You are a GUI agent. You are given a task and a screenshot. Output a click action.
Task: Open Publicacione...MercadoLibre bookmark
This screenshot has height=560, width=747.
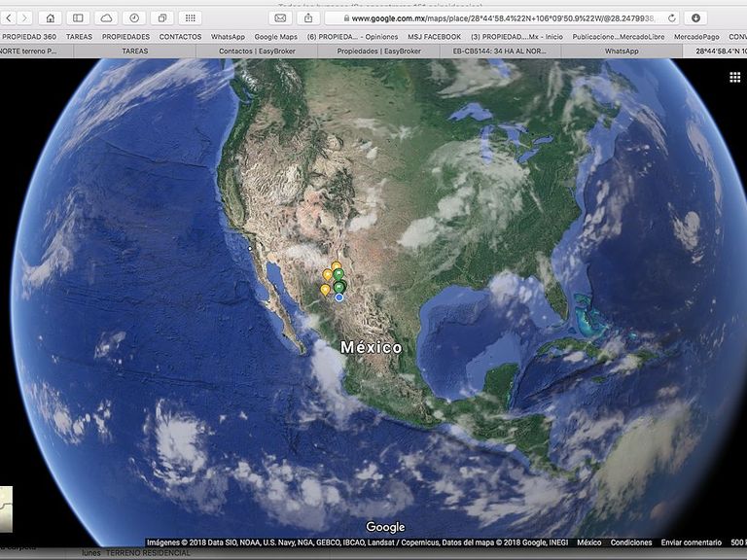click(619, 37)
